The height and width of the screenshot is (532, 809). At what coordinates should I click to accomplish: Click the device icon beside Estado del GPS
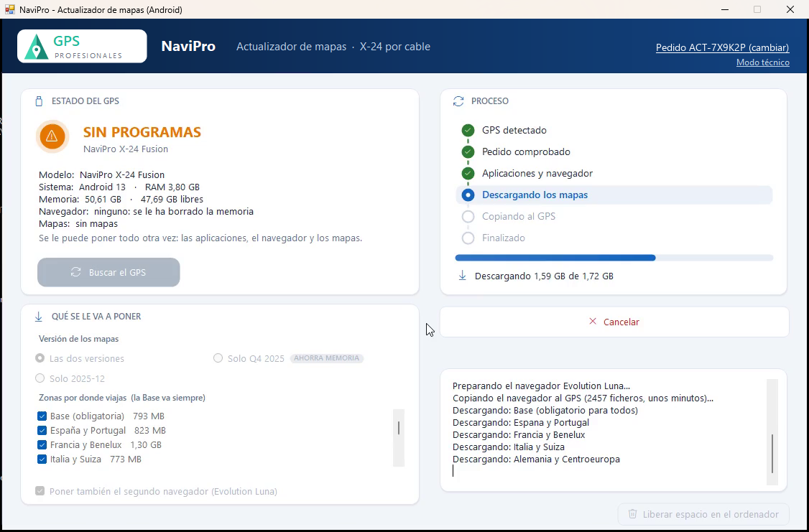39,101
